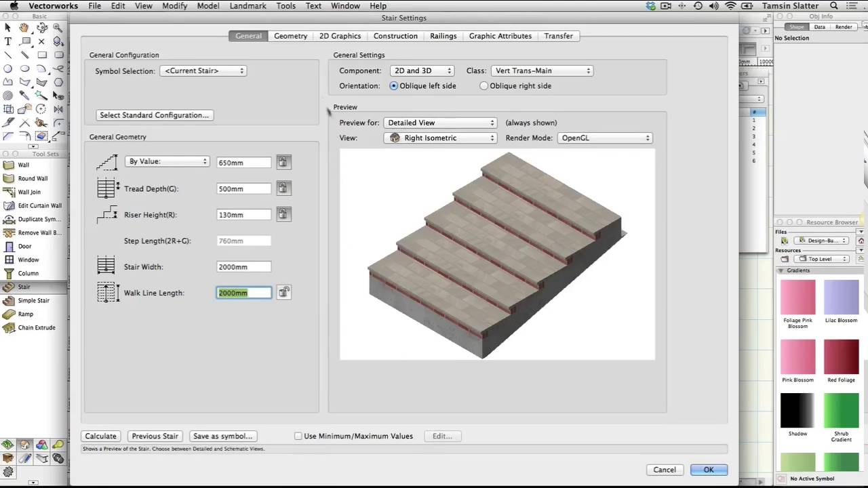Switch to the Transfer tab
868x488 pixels.
tap(559, 36)
